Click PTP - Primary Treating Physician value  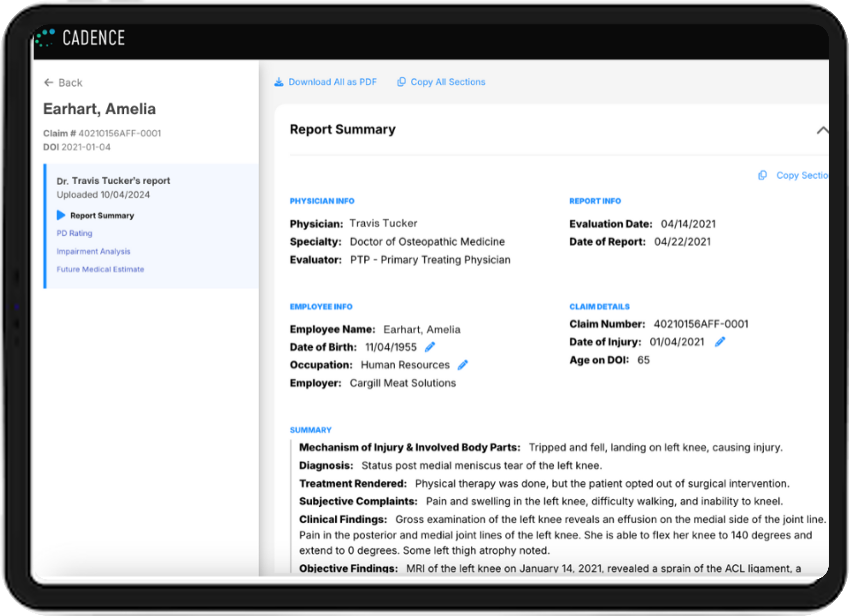(430, 260)
